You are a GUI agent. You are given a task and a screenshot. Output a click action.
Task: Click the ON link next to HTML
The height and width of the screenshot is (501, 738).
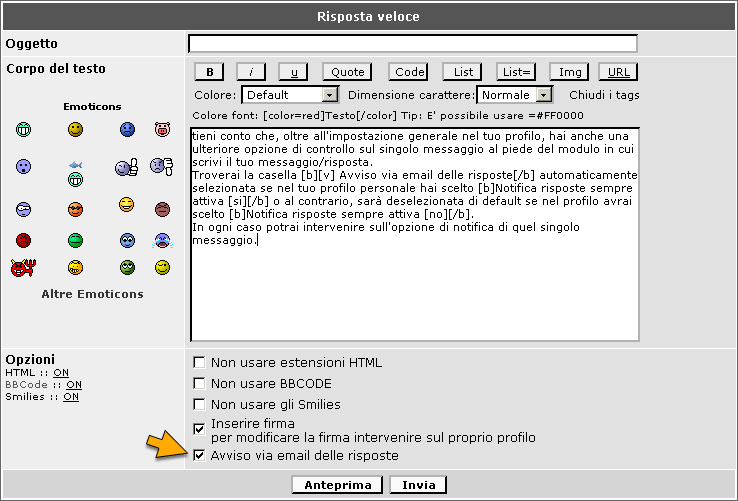[x=61, y=372]
